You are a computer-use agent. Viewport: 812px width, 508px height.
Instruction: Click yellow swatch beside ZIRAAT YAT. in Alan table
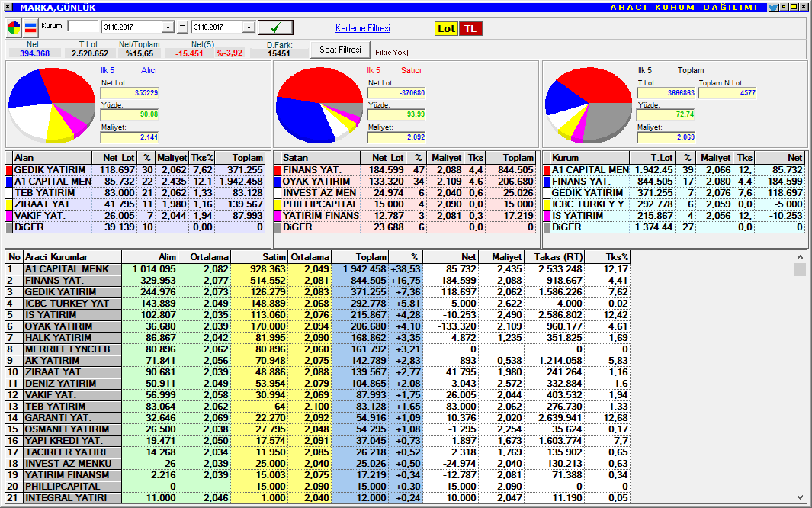point(9,204)
